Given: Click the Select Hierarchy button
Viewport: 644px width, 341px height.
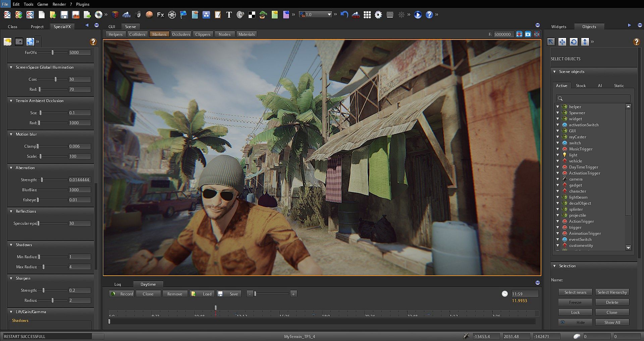Looking at the screenshot, I should point(612,292).
